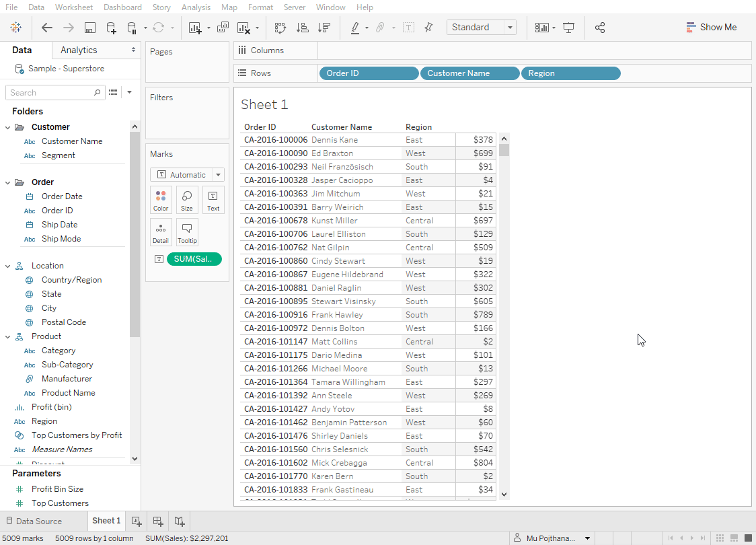The width and height of the screenshot is (756, 545).
Task: Click the Sort Descending toolbar icon
Action: point(324,28)
